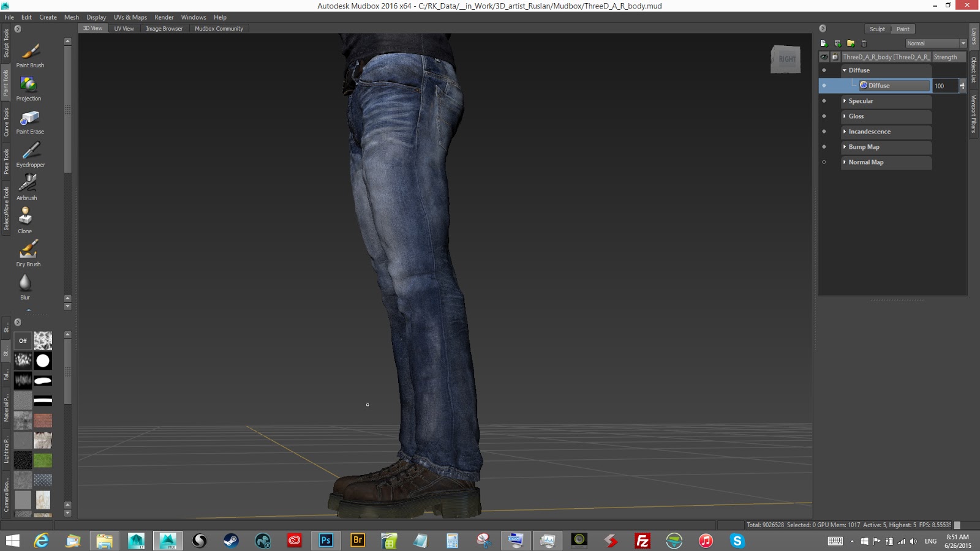Image resolution: width=980 pixels, height=551 pixels.
Task: Toggle visibility eye column header
Action: (x=824, y=57)
